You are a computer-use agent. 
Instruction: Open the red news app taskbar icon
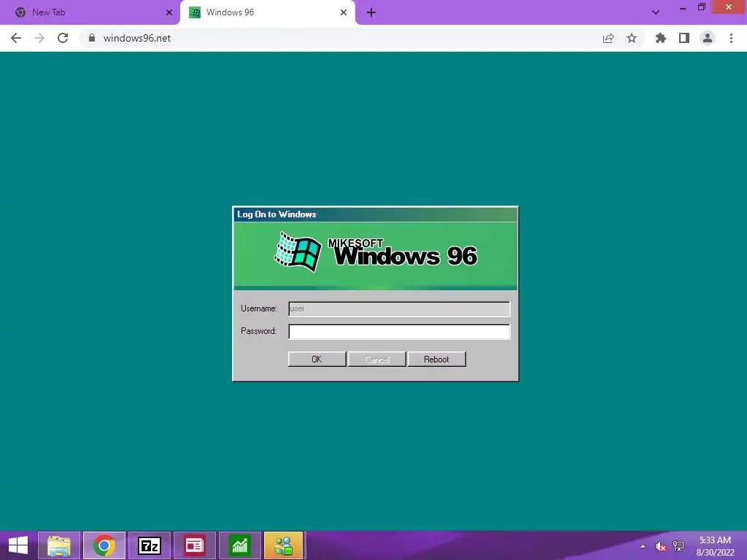click(x=195, y=545)
